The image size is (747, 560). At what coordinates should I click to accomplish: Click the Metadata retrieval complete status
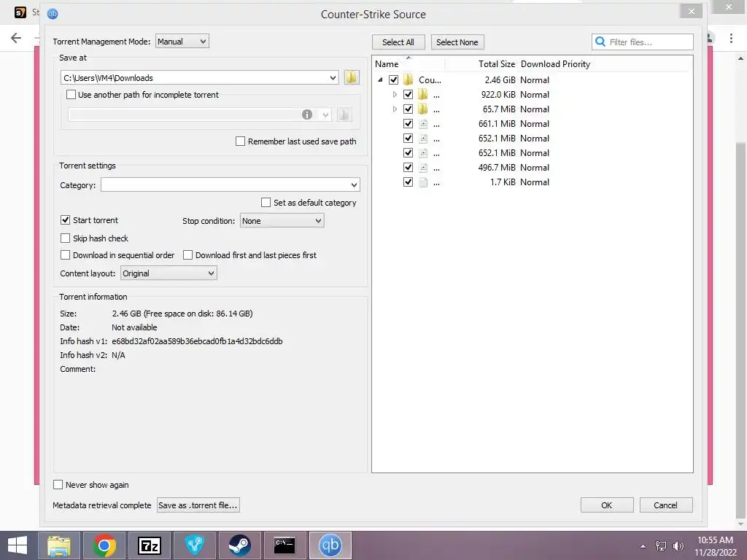coord(102,505)
